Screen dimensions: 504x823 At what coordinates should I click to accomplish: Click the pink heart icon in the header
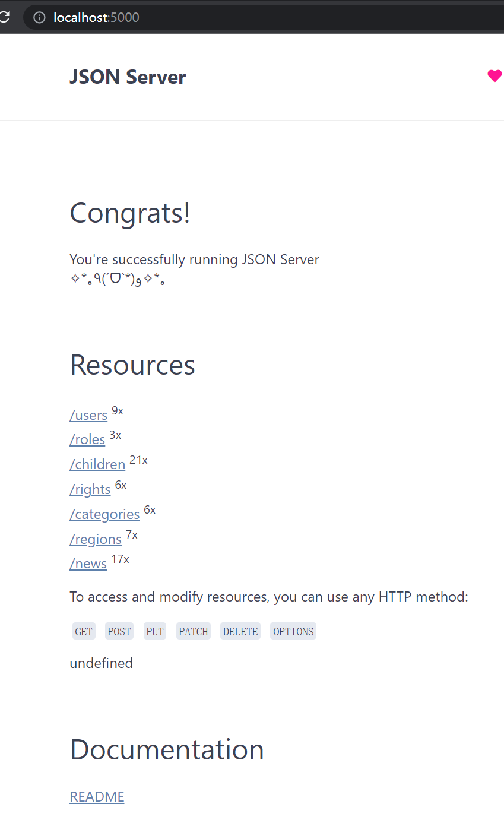coord(494,76)
